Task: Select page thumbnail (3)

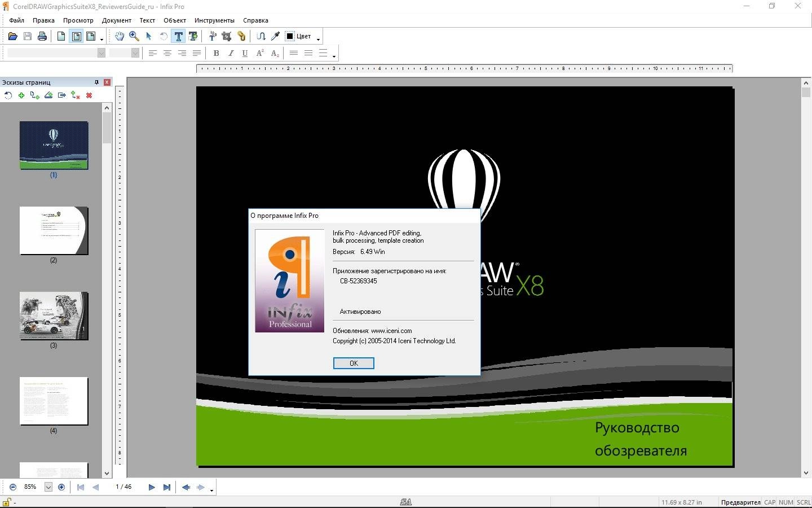Action: pyautogui.click(x=54, y=316)
